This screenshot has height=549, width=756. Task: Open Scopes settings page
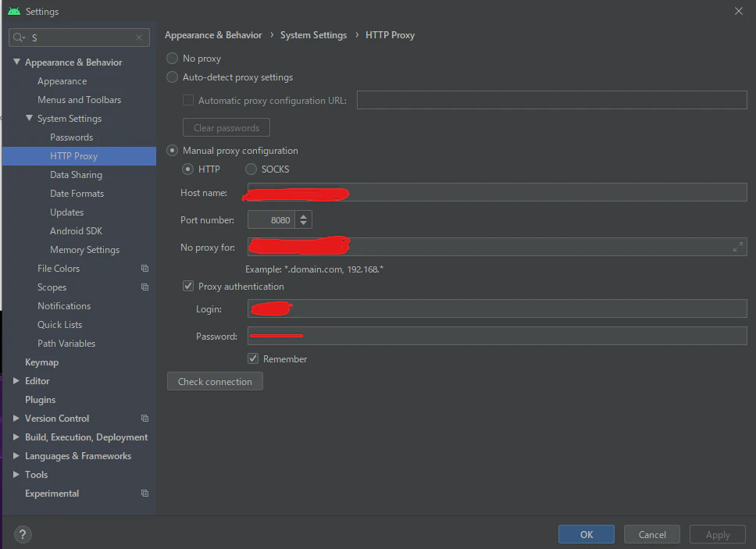[52, 287]
